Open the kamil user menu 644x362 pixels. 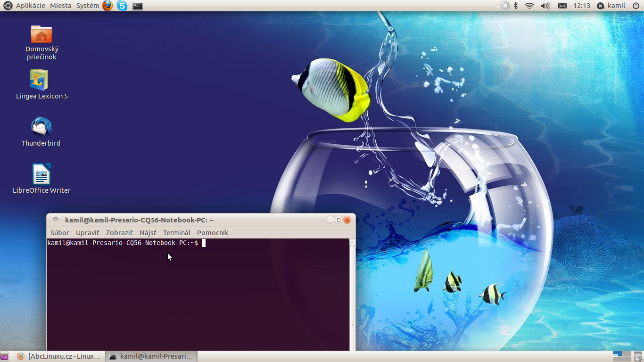point(611,6)
